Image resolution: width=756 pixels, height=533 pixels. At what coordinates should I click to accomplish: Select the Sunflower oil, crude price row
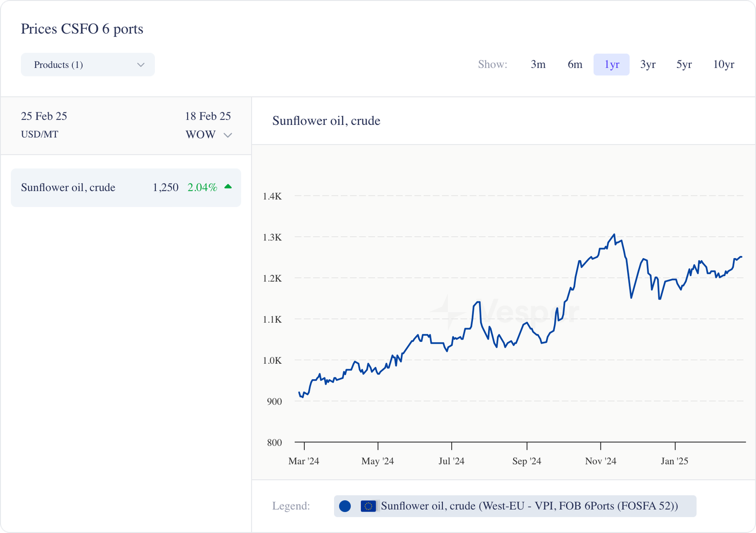point(126,188)
